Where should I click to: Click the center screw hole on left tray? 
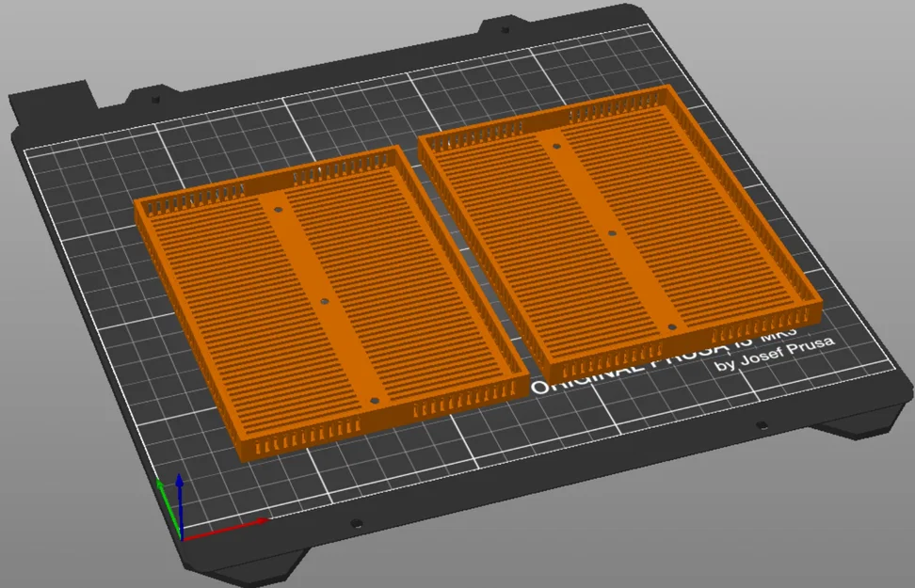[x=325, y=303]
